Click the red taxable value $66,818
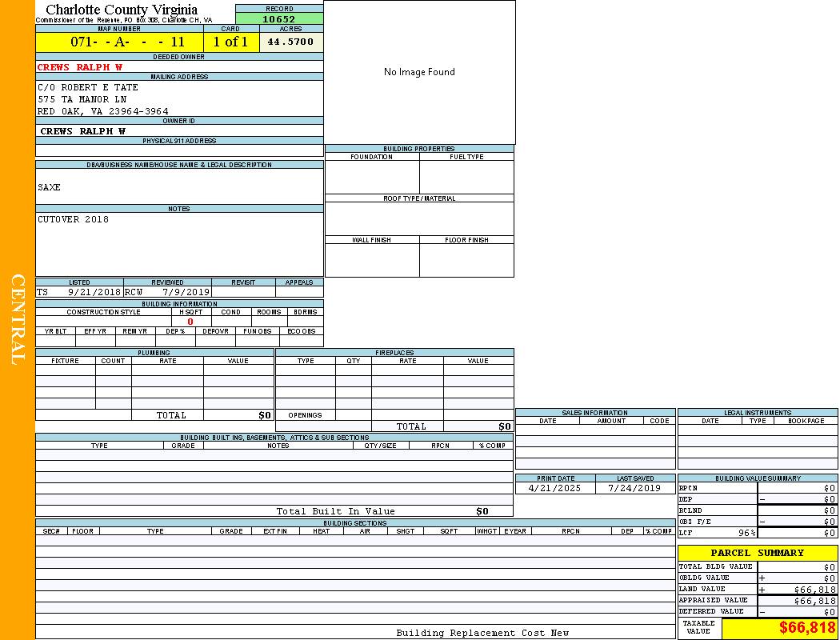This screenshot has width=840, height=640. point(807,628)
